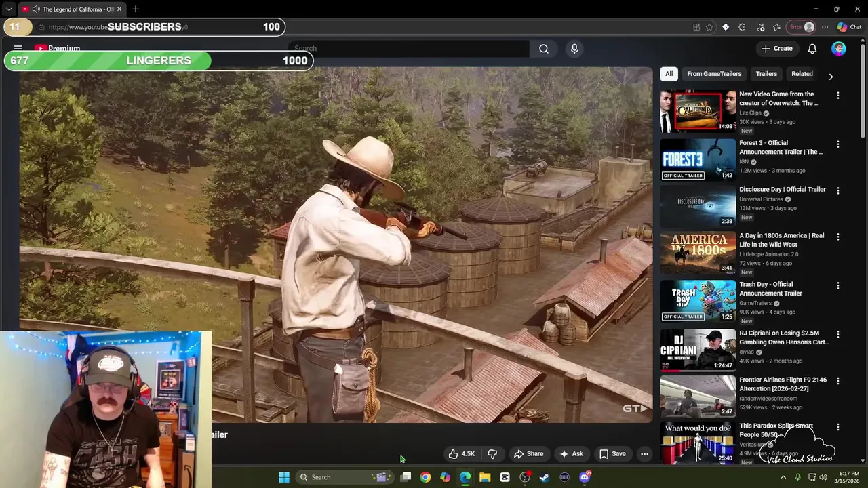Screen dimensions: 868x488
Task: Click the main video player area
Action: 336,245
